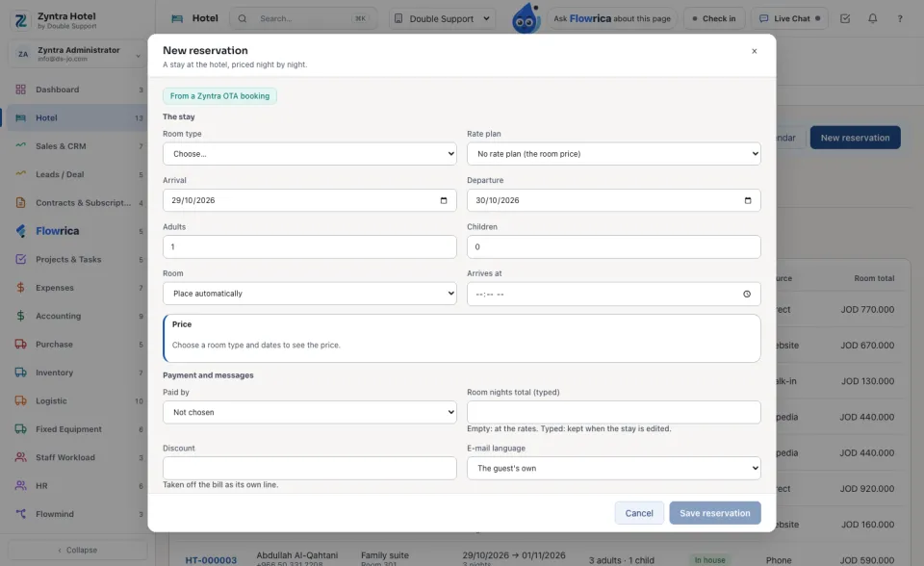Click the JOD 920.000 room total

[x=867, y=489]
